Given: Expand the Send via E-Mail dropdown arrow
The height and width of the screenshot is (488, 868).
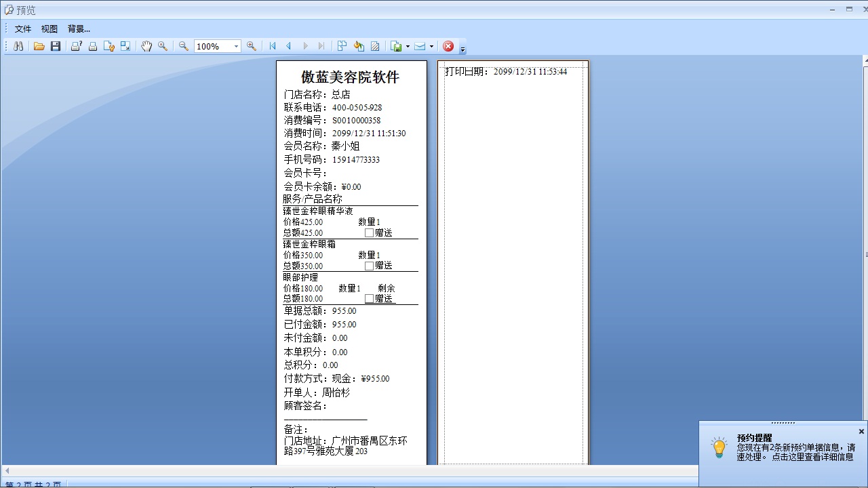Looking at the screenshot, I should pyautogui.click(x=431, y=46).
